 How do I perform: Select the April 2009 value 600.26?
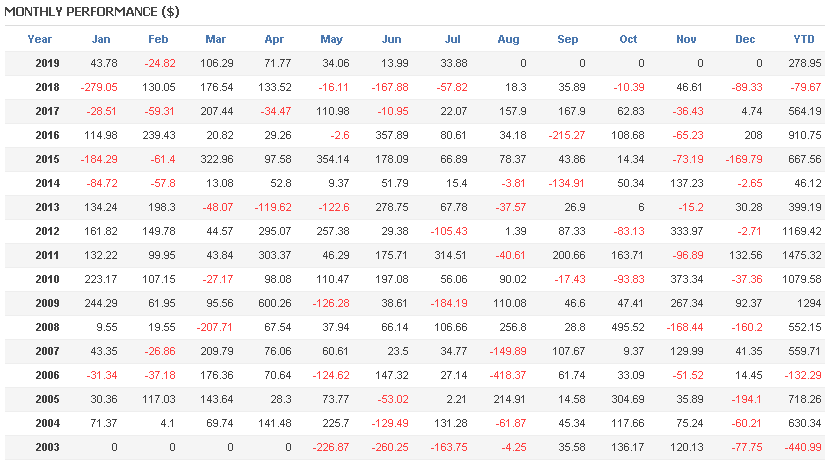point(274,303)
